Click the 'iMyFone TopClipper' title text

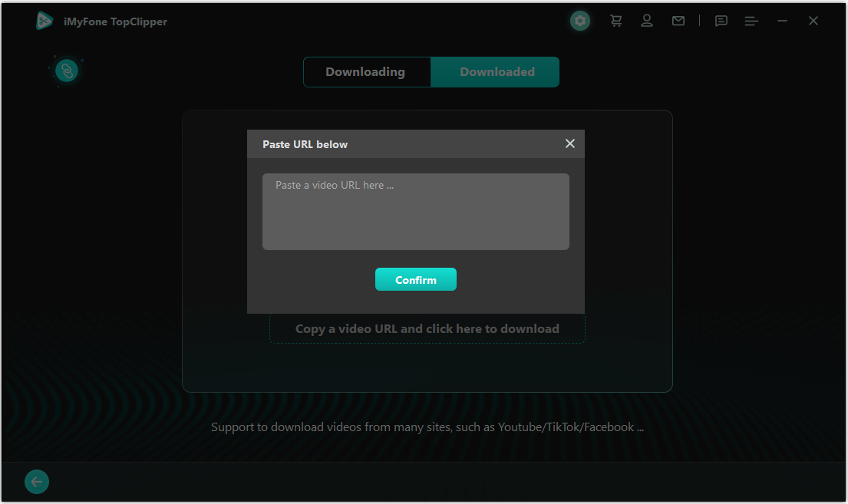click(x=115, y=21)
